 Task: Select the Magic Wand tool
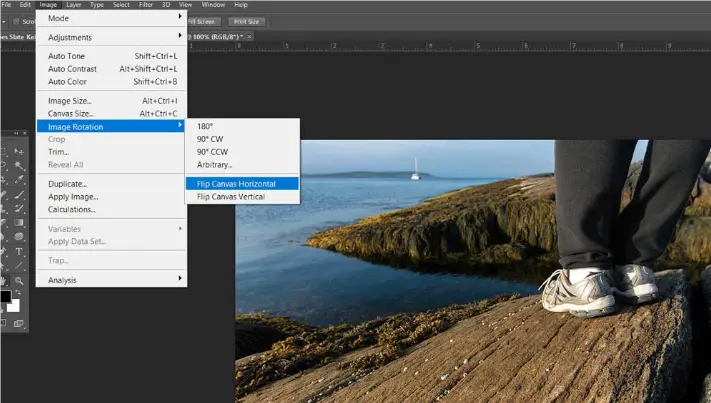pyautogui.click(x=19, y=165)
